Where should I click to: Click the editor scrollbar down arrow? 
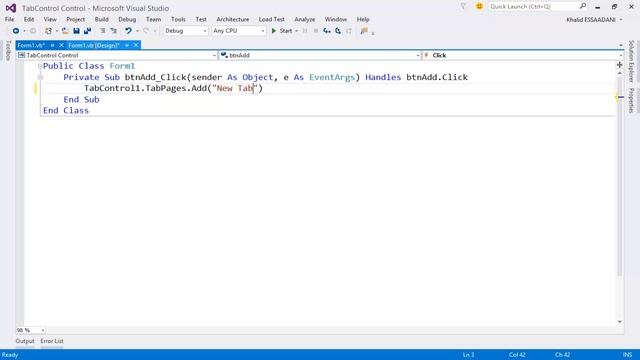620,322
